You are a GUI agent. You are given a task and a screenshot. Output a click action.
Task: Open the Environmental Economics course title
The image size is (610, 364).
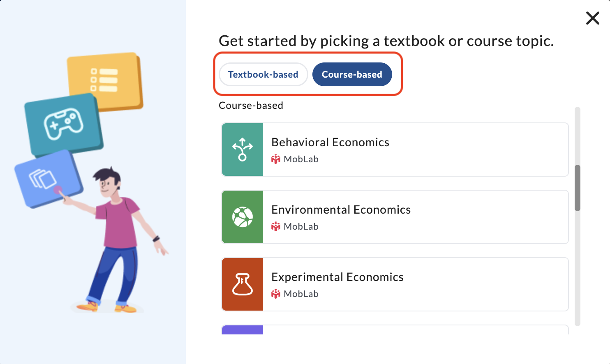point(341,210)
